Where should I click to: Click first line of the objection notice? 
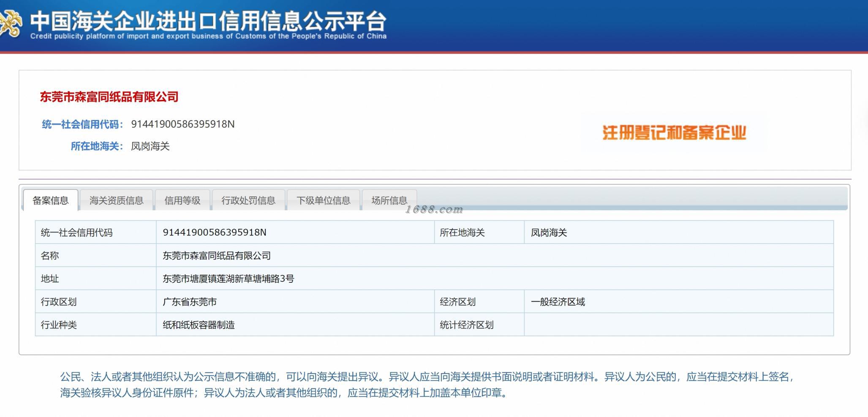(x=427, y=377)
